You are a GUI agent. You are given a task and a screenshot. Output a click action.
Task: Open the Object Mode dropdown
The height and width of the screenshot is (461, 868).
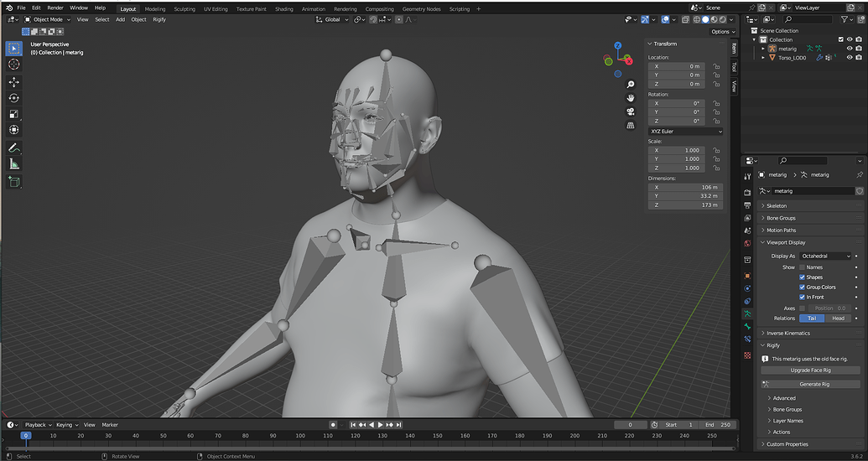point(48,19)
